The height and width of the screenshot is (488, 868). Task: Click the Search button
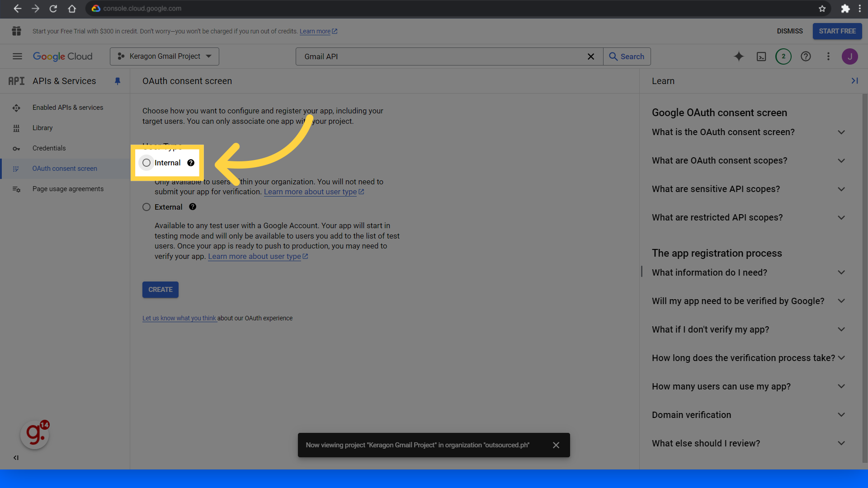(x=627, y=56)
